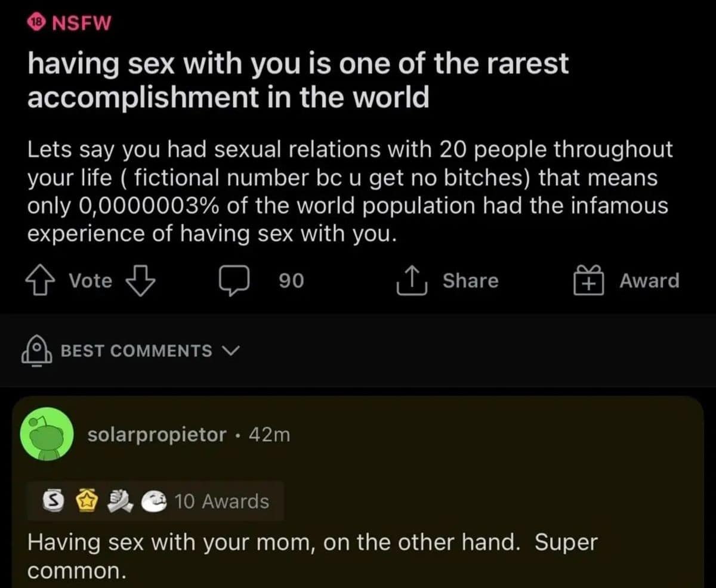Downvote the post with the down arrow
This screenshot has height=588, width=716.
141,281
